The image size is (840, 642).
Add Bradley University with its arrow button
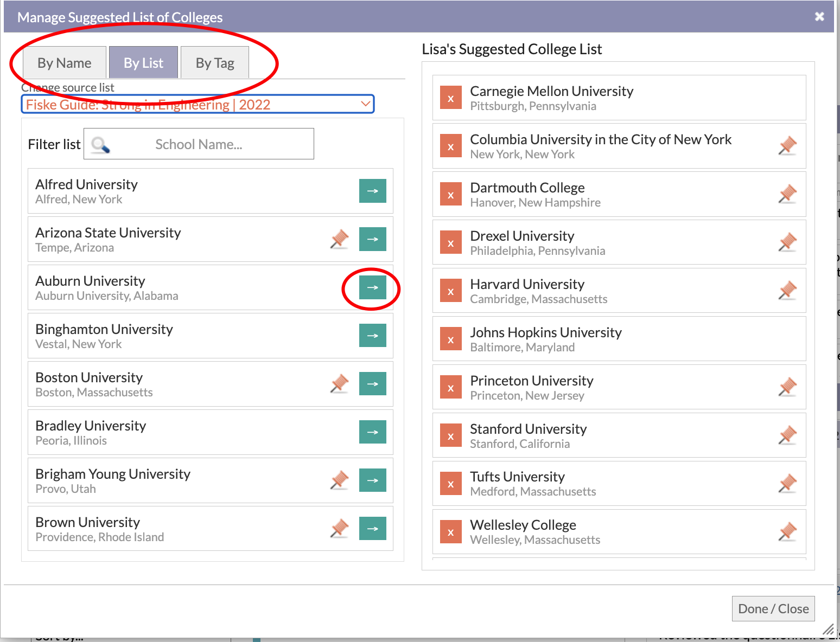click(x=372, y=432)
